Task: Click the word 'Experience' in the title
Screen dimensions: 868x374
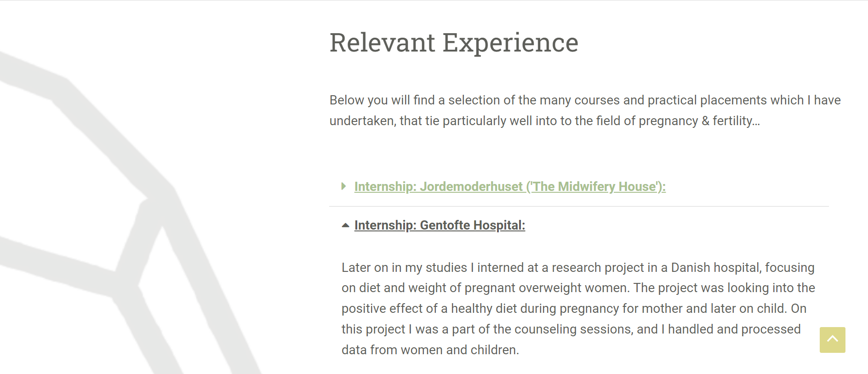Action: pos(510,43)
